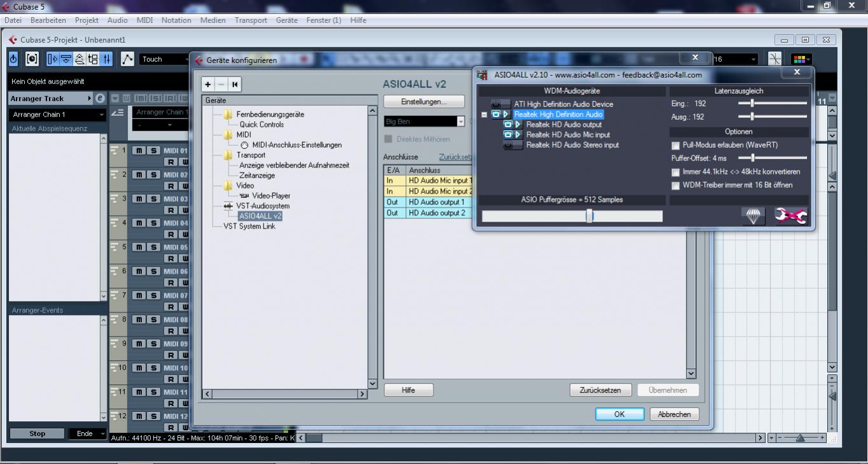868x464 pixels.
Task: Click the plus icon to add a device
Action: [208, 84]
